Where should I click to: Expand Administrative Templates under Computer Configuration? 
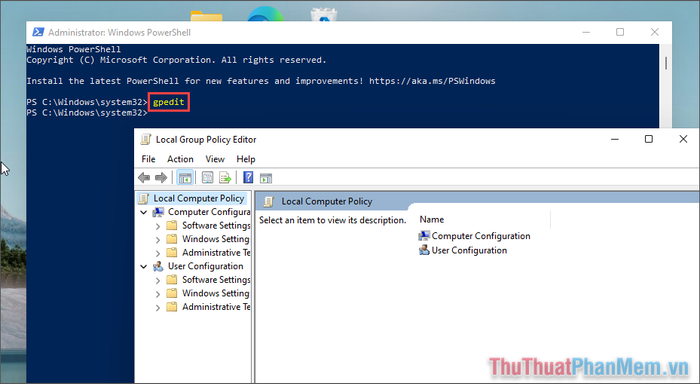158,253
